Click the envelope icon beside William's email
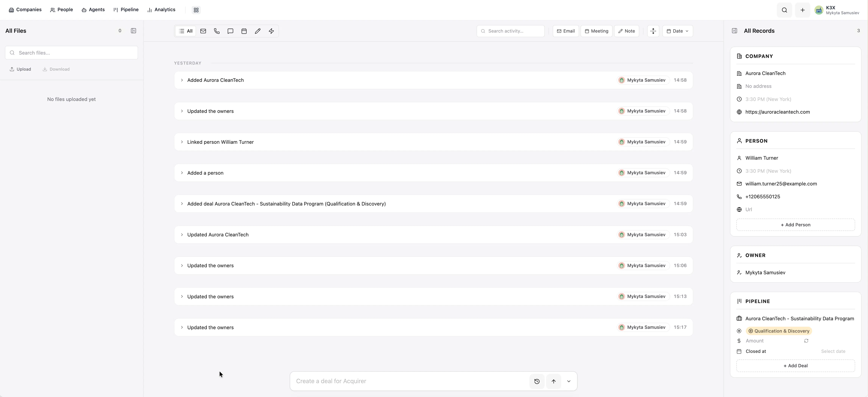868x397 pixels. [x=739, y=184]
